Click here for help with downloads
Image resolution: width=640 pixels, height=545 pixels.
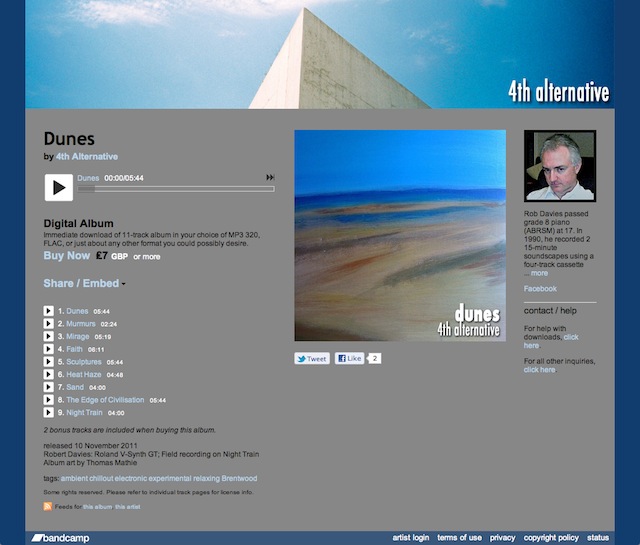click(x=551, y=341)
